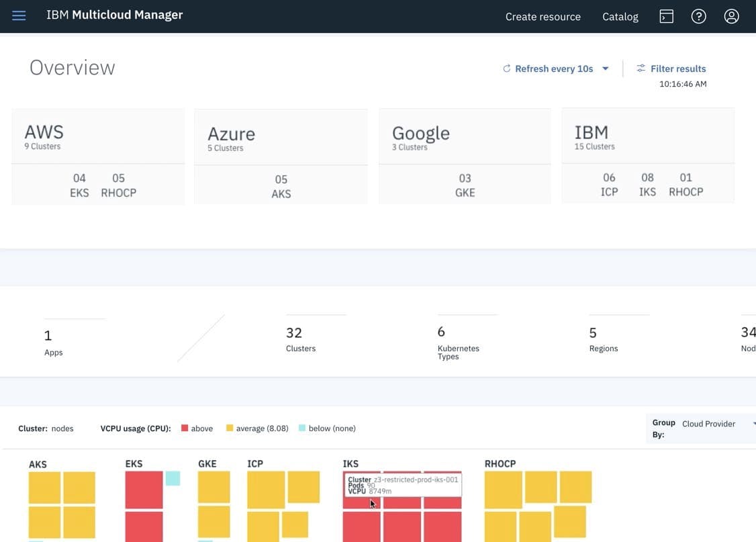Viewport: 756px width, 542px height.
Task: Expand the Refresh every 10s dropdown
Action: click(x=605, y=69)
